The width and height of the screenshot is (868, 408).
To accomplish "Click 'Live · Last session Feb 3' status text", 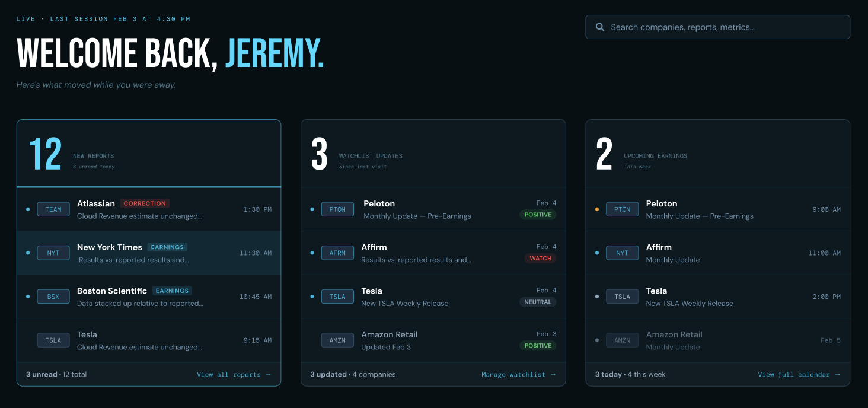I will 103,19.
